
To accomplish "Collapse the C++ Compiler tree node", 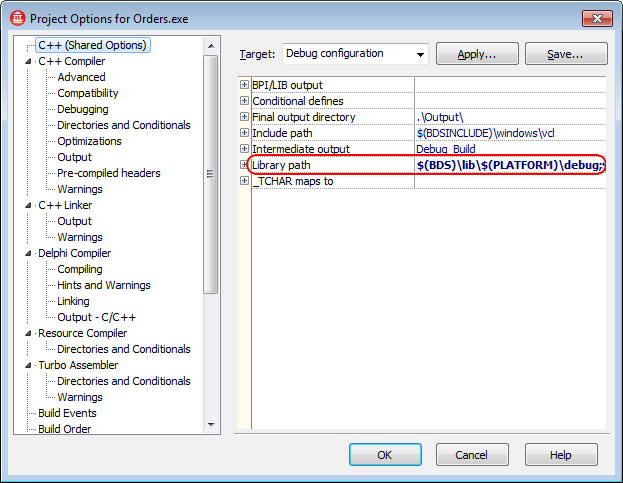I will coord(28,61).
